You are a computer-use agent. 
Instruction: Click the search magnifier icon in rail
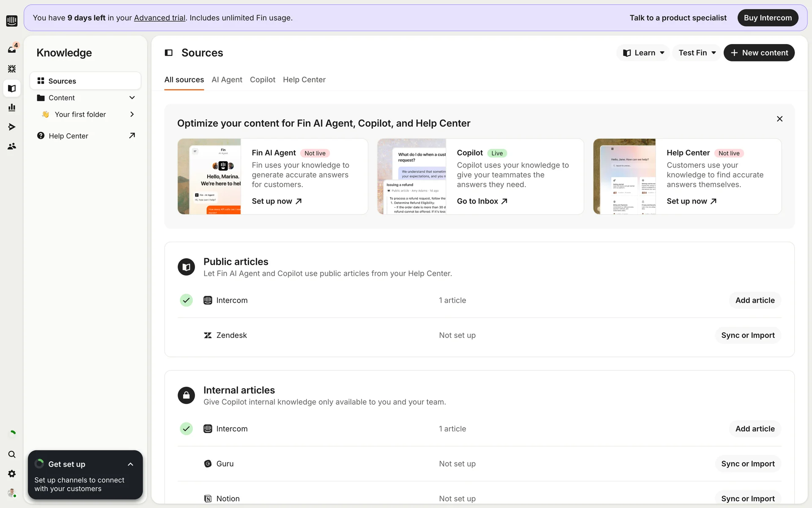click(12, 454)
